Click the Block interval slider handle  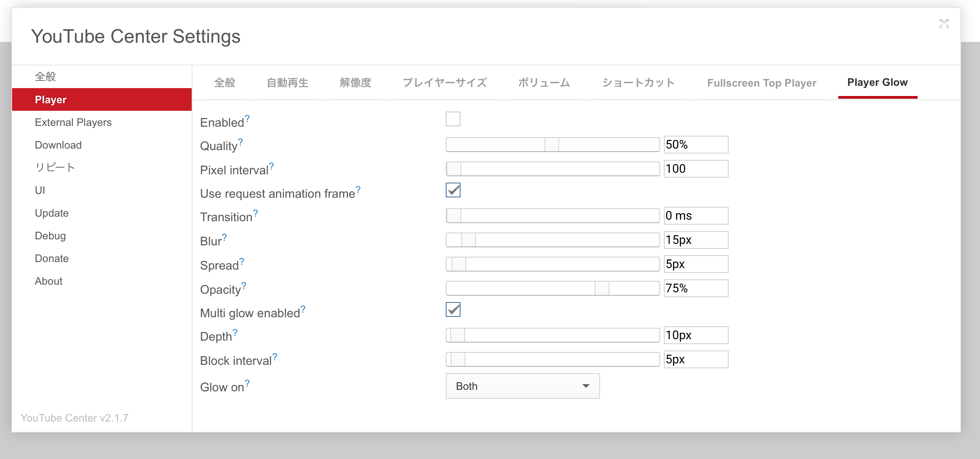pyautogui.click(x=458, y=359)
